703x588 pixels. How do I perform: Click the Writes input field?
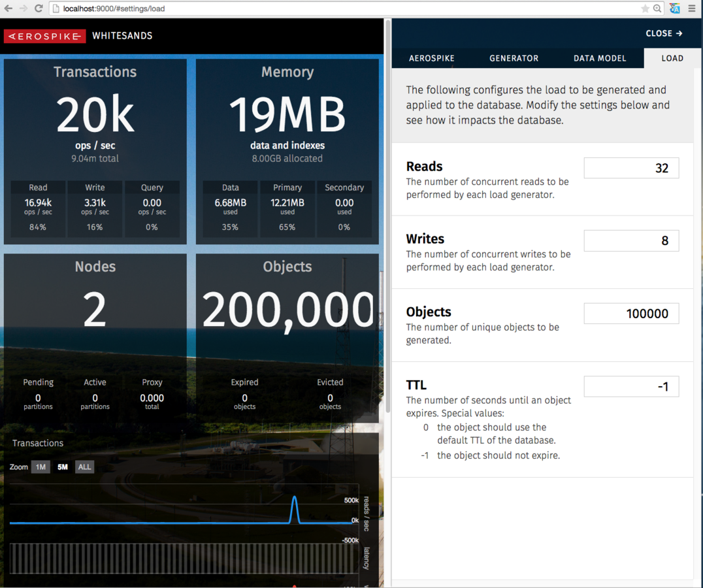(631, 240)
